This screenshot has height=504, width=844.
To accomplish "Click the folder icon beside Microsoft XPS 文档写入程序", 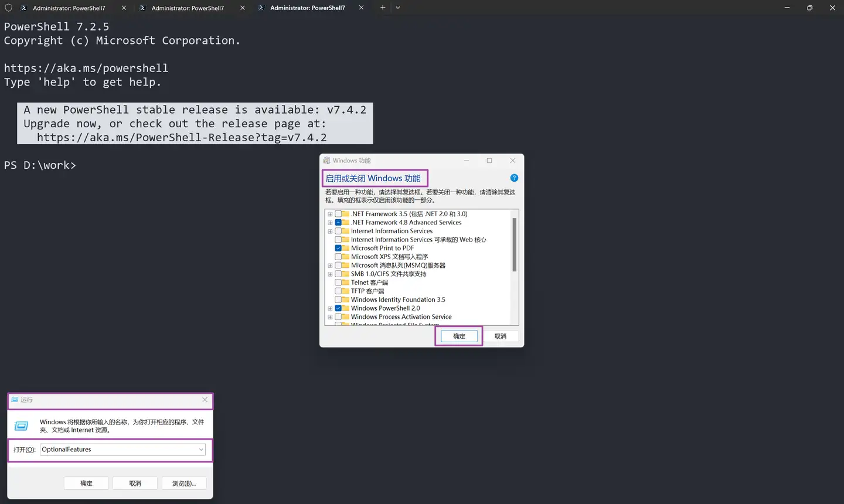I will pos(346,257).
